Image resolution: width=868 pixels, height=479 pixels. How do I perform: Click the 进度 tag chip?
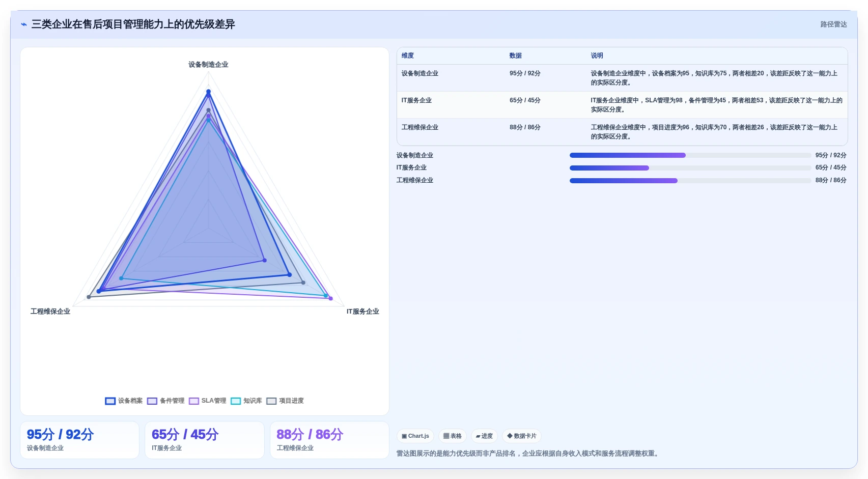tap(484, 436)
